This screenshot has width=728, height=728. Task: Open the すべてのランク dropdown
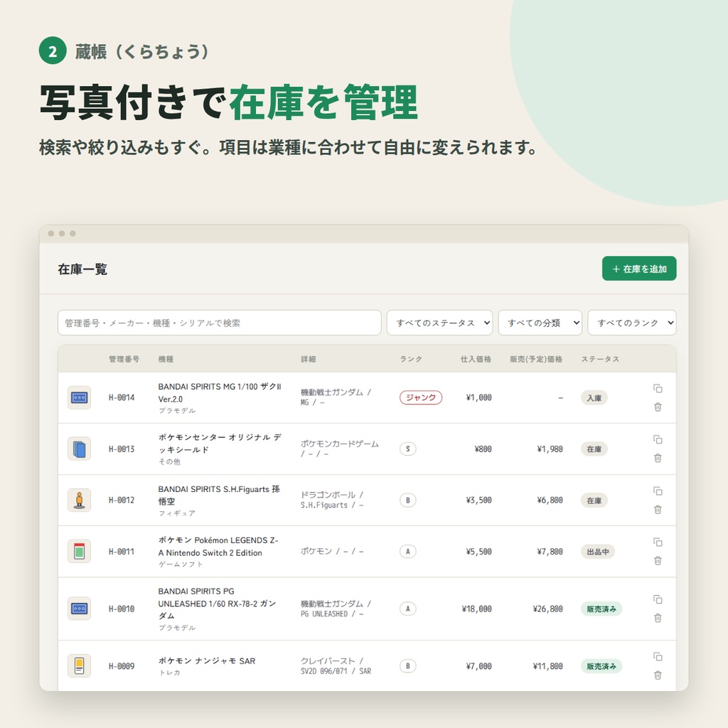631,323
